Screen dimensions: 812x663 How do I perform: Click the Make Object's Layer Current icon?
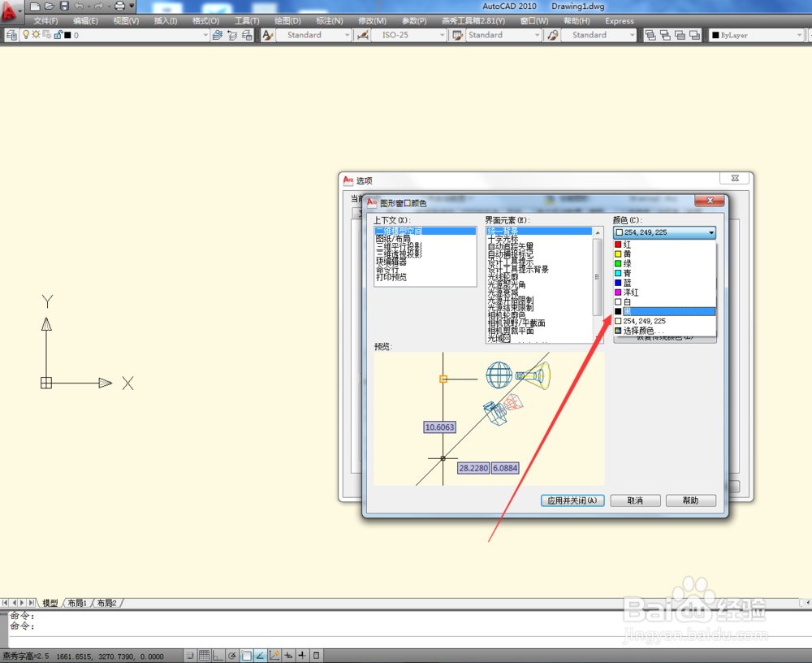pyautogui.click(x=218, y=35)
